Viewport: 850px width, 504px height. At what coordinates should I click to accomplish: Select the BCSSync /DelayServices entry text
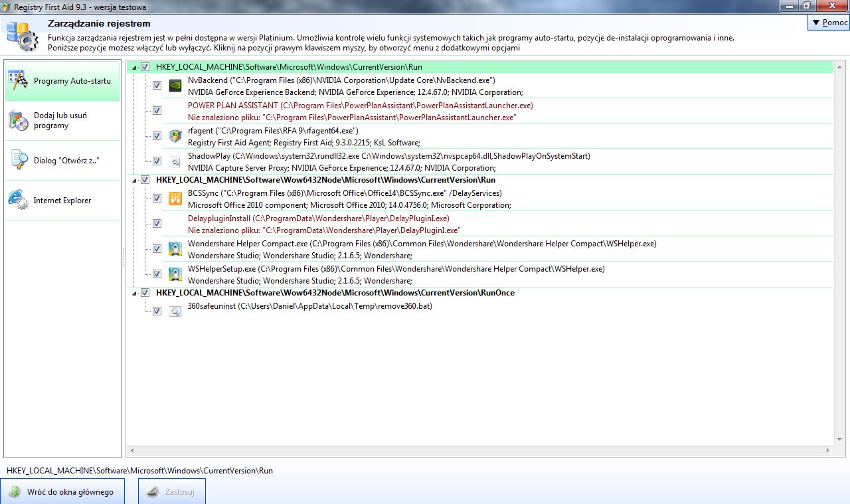tap(345, 193)
